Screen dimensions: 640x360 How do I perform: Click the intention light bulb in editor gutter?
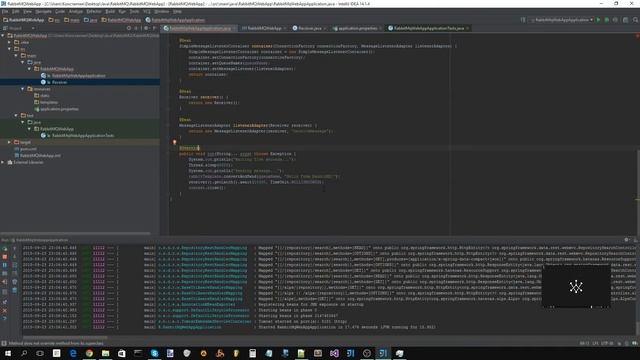click(174, 142)
